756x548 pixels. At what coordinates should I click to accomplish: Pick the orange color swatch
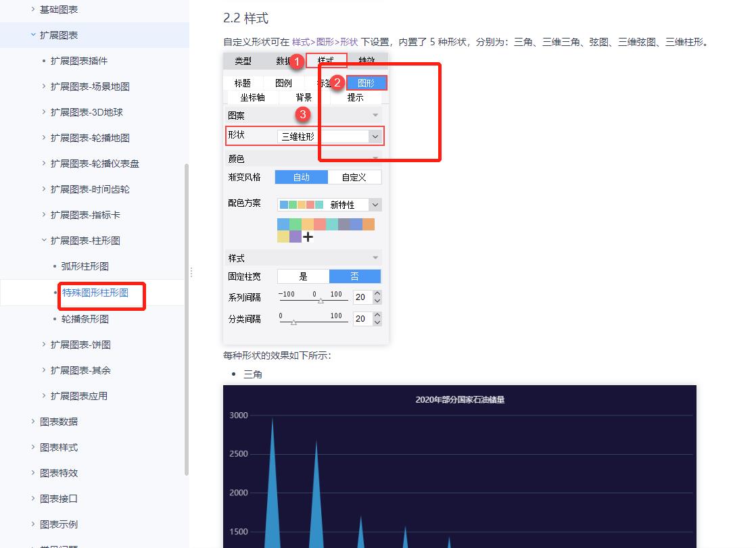pyautogui.click(x=369, y=224)
